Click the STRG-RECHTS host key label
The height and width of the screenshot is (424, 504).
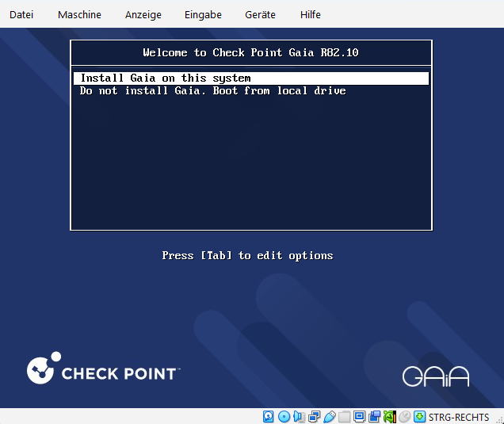pos(459,417)
